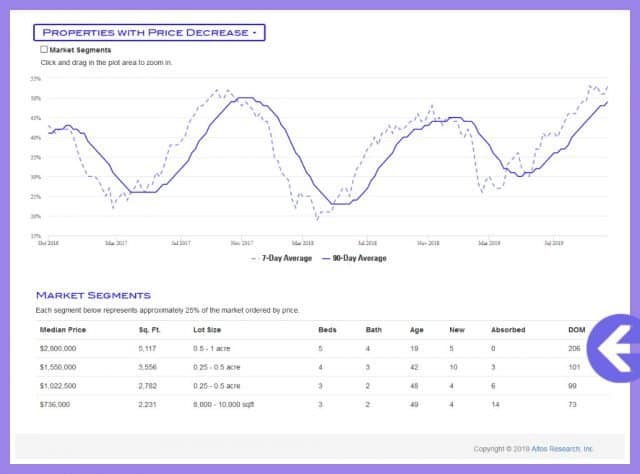Click the 90-Day Average legend entry
The image size is (640, 474).
(354, 258)
